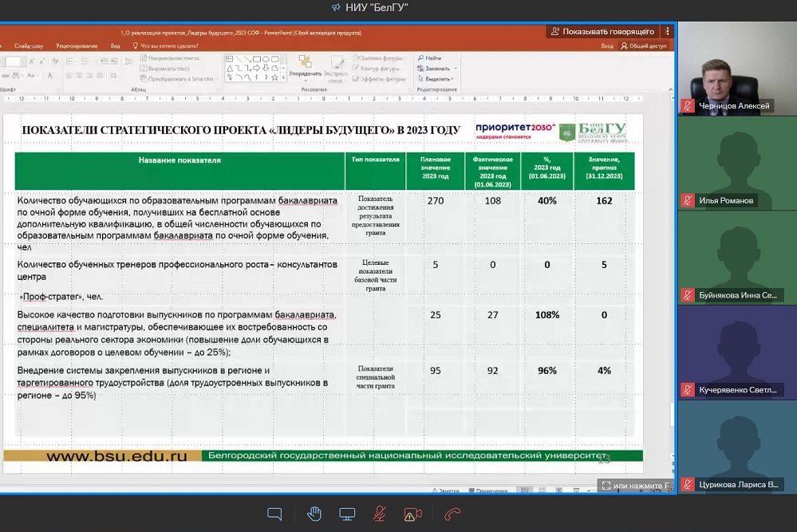This screenshot has width=797, height=532.
Task: Select the star shape in shapes gallery
Action: [x=274, y=77]
